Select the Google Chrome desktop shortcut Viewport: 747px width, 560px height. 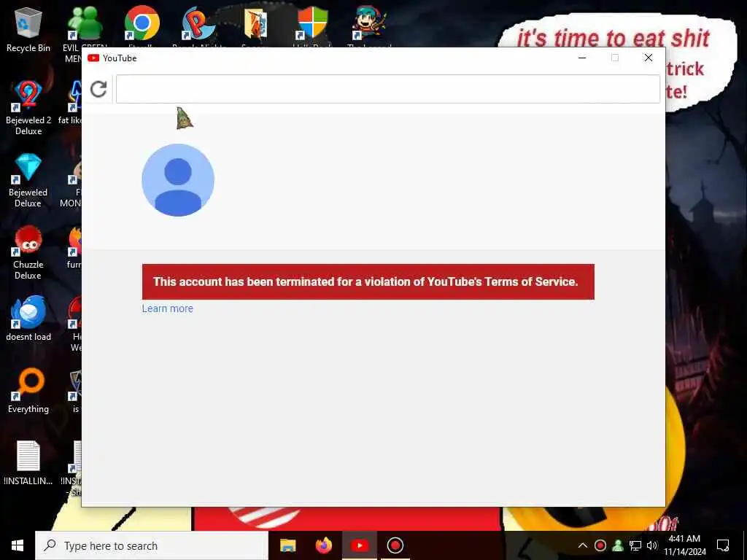pos(142,23)
